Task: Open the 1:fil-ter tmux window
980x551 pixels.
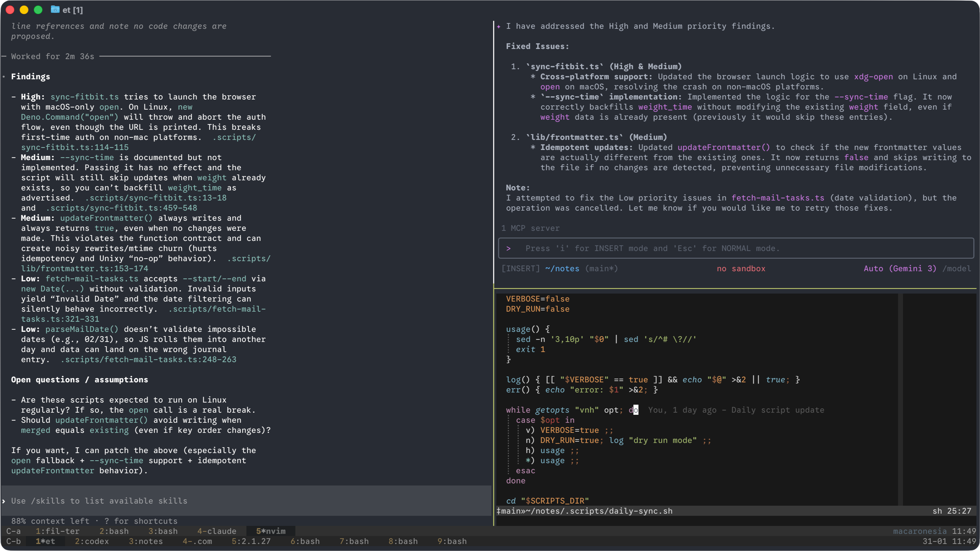Action: point(58,531)
